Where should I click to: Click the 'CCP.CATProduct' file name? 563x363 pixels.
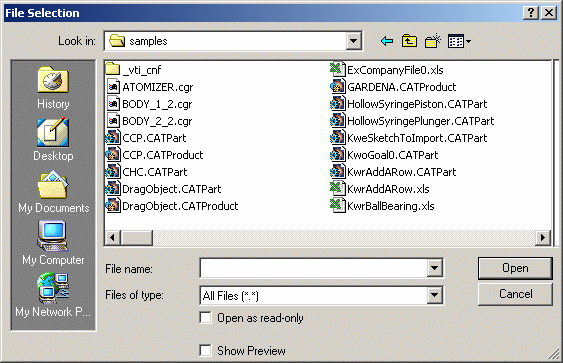(163, 155)
